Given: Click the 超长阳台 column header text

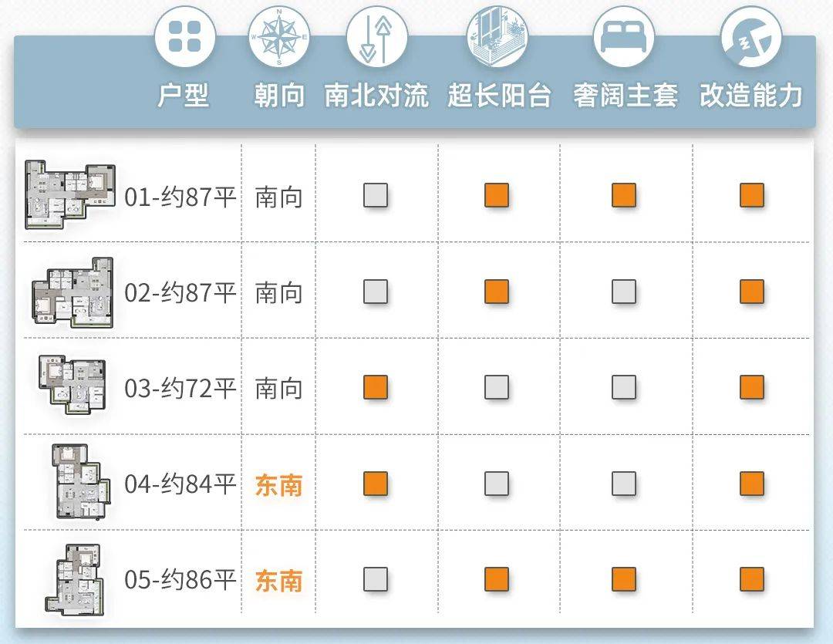Looking at the screenshot, I should (499, 96).
